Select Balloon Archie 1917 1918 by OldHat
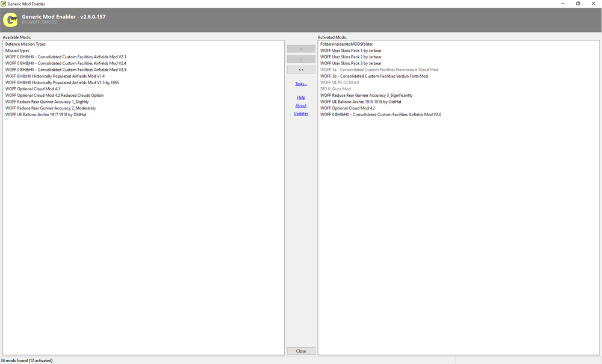This screenshot has height=364, width=602. point(46,114)
